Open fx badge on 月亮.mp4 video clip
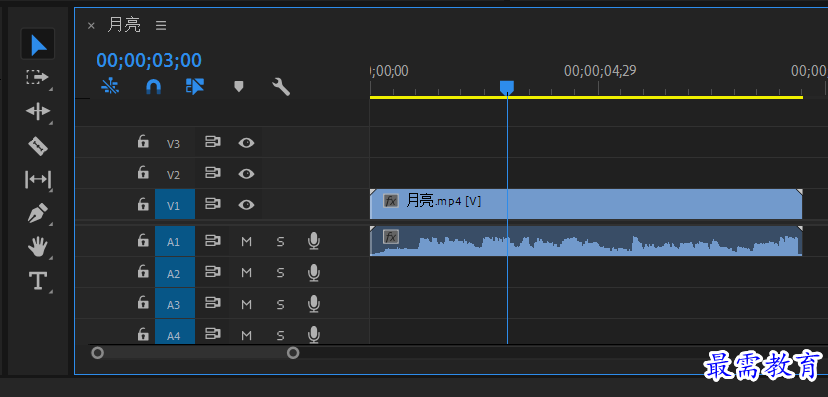The width and height of the screenshot is (828, 397). [391, 201]
